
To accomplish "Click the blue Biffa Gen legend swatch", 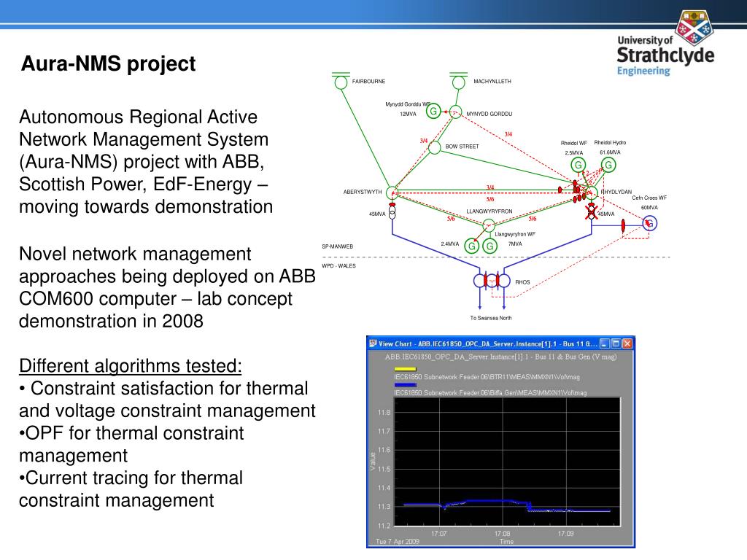I will (x=404, y=384).
